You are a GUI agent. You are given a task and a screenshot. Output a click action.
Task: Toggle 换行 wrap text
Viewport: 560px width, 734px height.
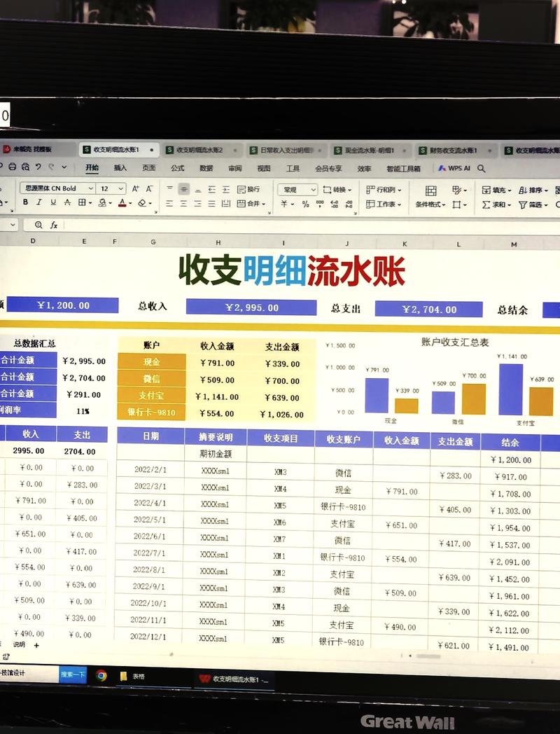[248, 189]
